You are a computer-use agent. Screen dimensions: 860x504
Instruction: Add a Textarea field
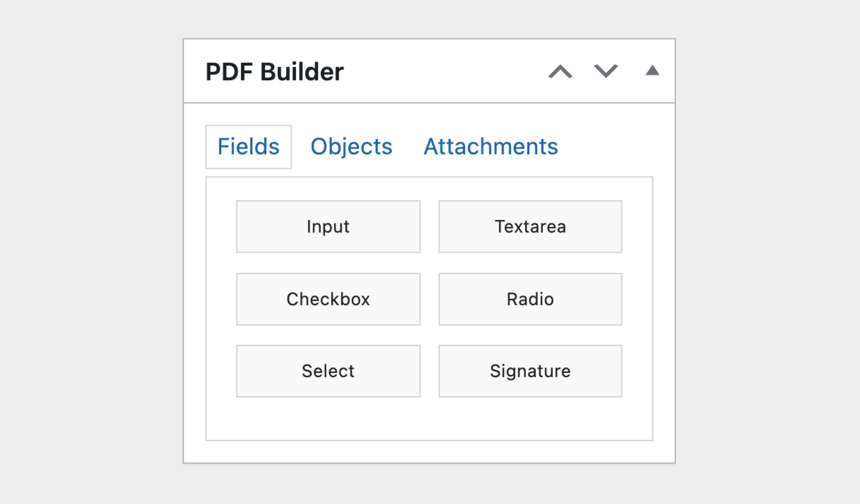(x=530, y=227)
